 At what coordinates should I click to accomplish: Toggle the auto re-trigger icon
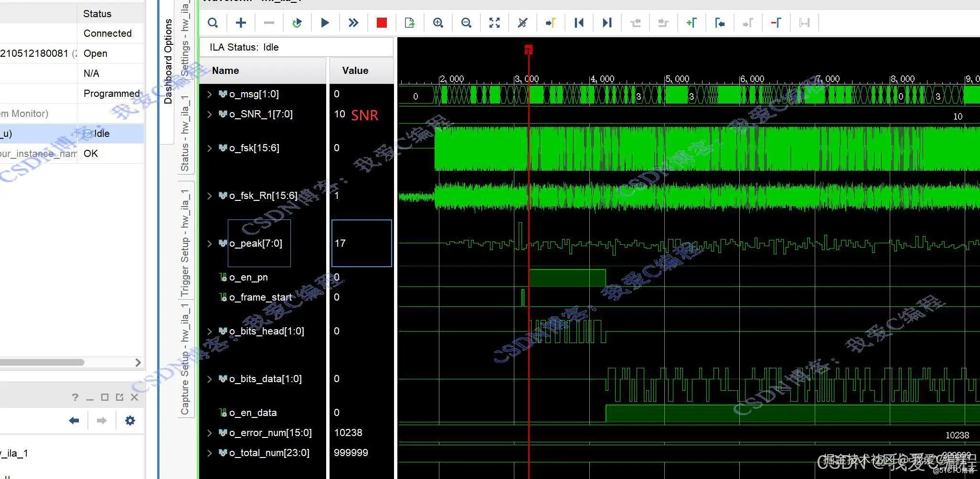(297, 23)
